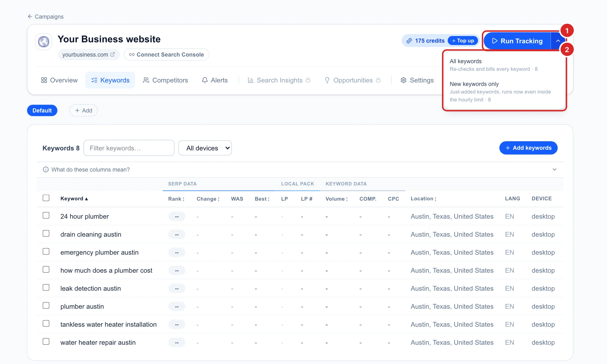Viewport: 607px width, 364px height.
Task: Sort by Change using its sort arrows
Action: pos(218,199)
